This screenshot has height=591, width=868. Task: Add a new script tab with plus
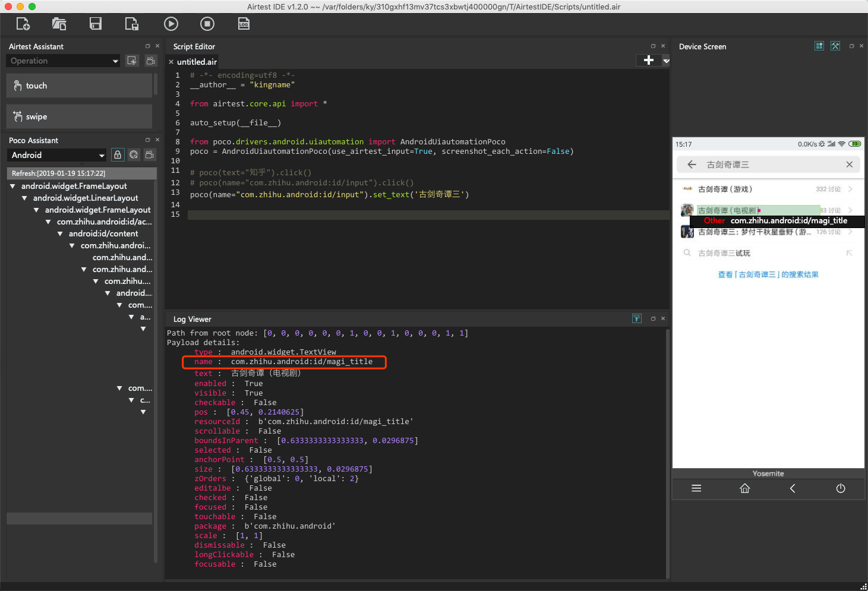tap(649, 60)
